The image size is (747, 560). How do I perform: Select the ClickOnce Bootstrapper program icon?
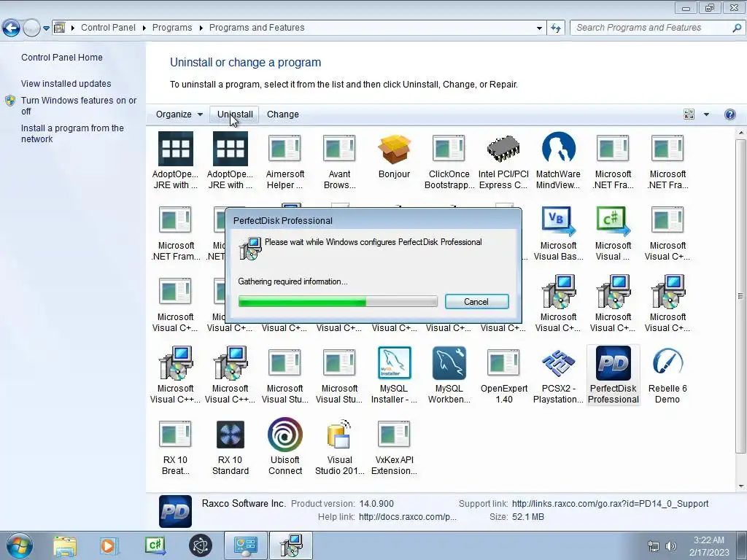449,149
